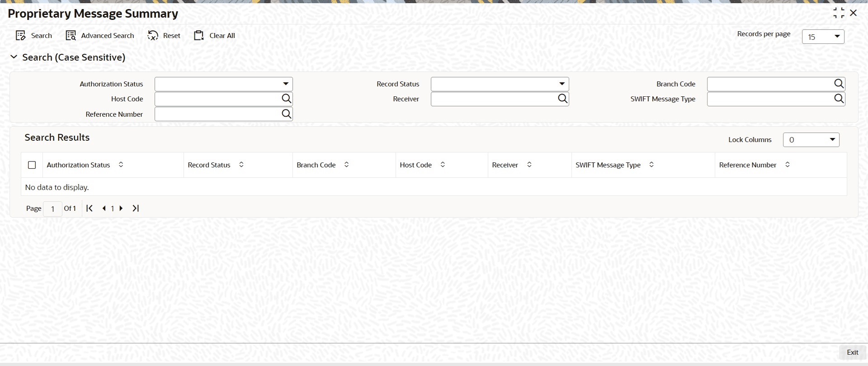Click the Branch Code lookup magnifier icon

(x=839, y=84)
